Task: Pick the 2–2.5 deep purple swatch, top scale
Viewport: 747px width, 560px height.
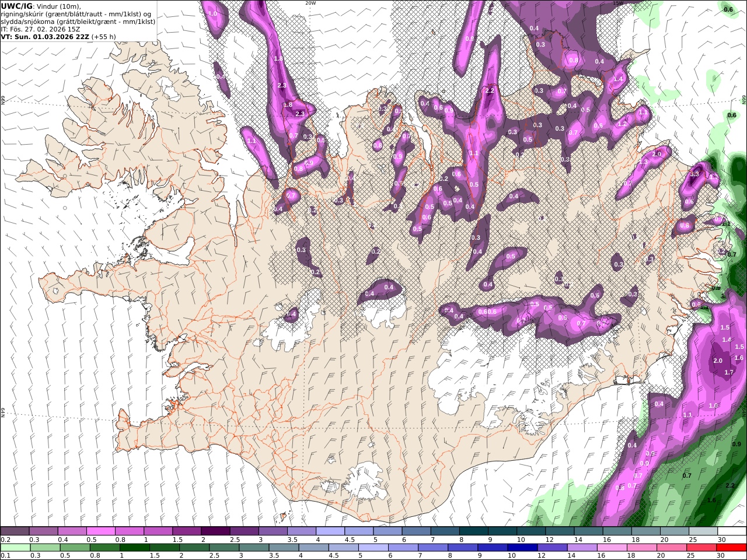Action: point(215,531)
